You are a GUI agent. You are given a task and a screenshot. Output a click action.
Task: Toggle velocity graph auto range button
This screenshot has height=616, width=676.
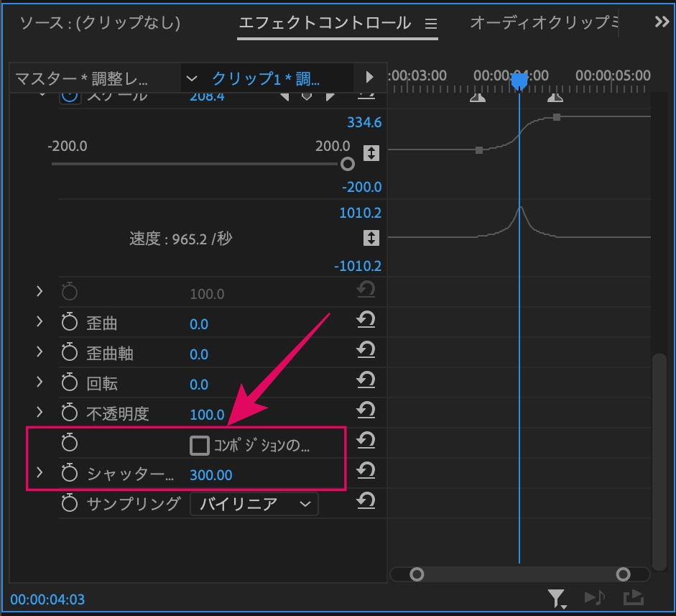[x=371, y=238]
